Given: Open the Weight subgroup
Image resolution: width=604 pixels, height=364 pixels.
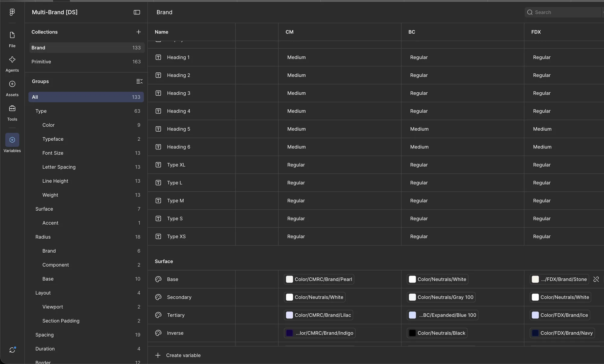Looking at the screenshot, I should tap(86, 195).
